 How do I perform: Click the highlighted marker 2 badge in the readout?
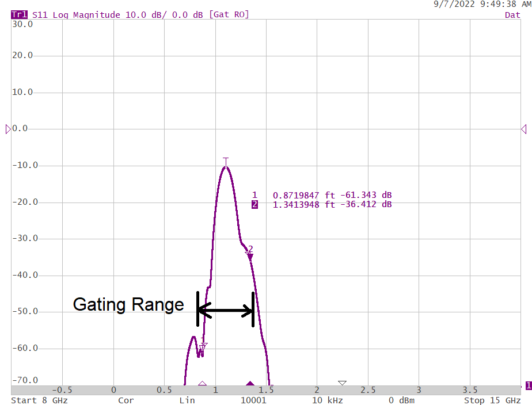[x=254, y=204]
